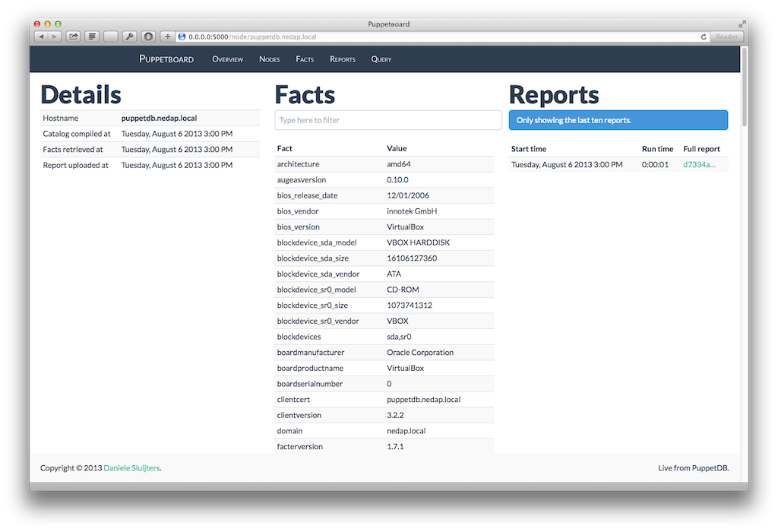
Task: Click the browser forward arrow button
Action: point(54,36)
